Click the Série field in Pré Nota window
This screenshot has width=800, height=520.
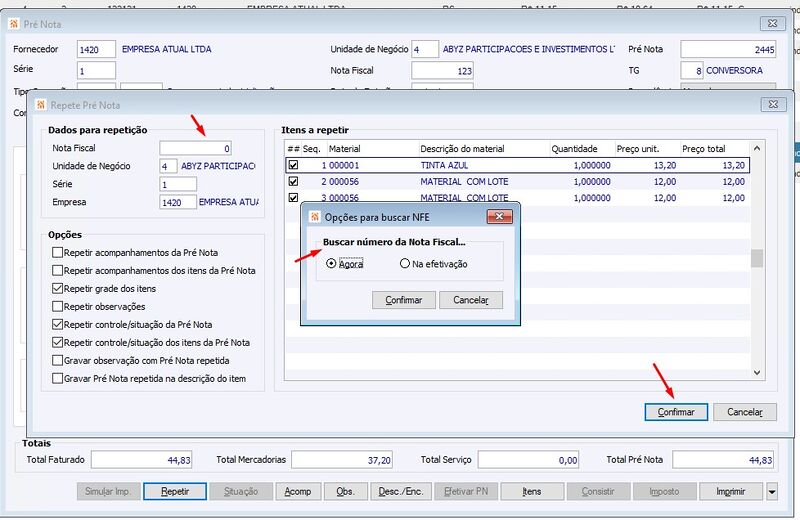[96, 70]
